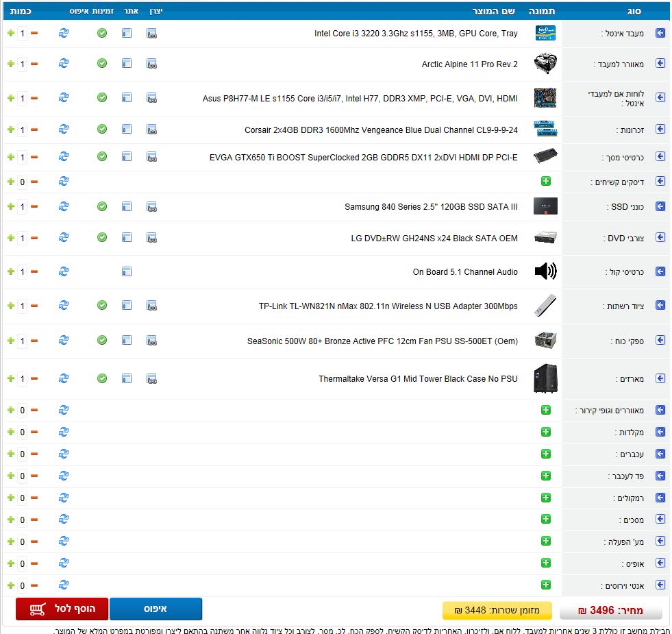This screenshot has height=634, width=672.
Task: Click the reset icon in the Intel Core i3 row
Action: point(64,33)
